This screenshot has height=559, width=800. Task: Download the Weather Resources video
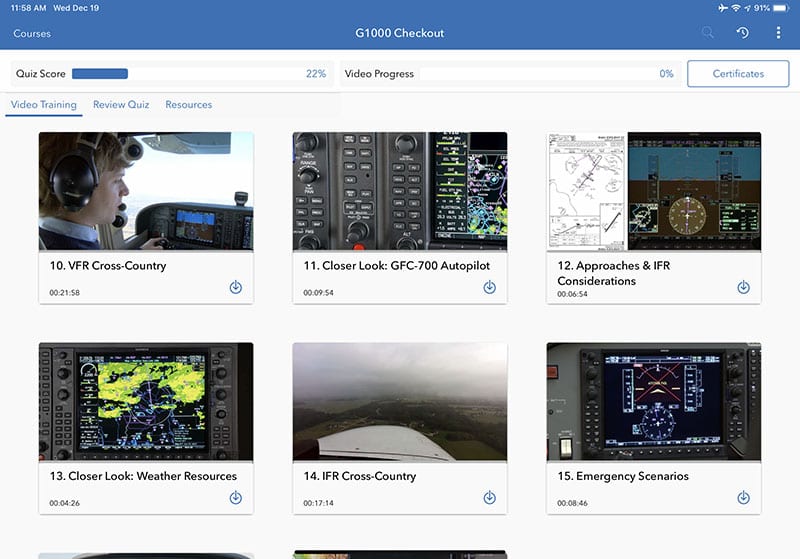235,497
